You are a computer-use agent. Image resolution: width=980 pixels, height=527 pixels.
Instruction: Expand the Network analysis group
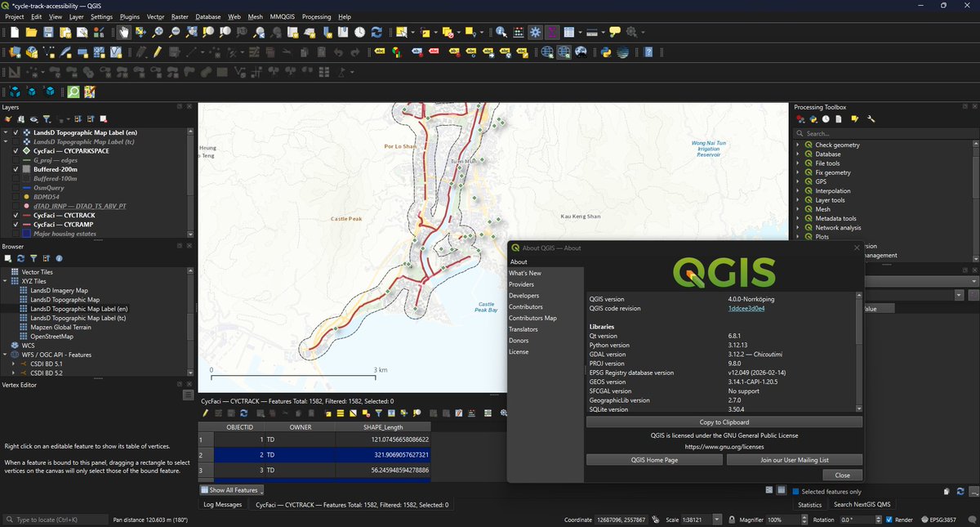(799, 228)
